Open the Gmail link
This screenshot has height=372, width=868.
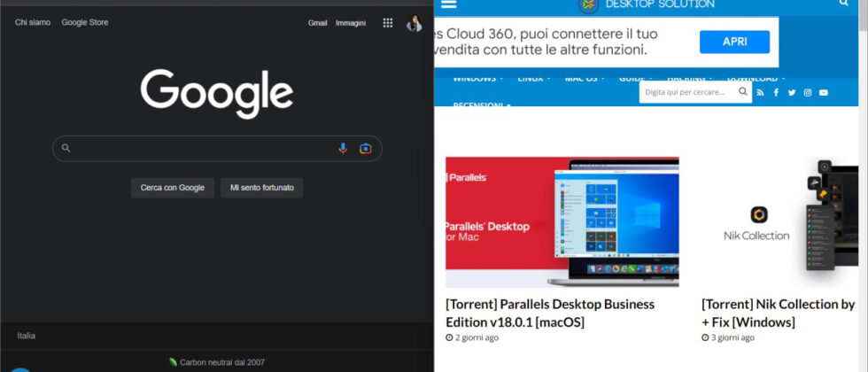[x=317, y=23]
